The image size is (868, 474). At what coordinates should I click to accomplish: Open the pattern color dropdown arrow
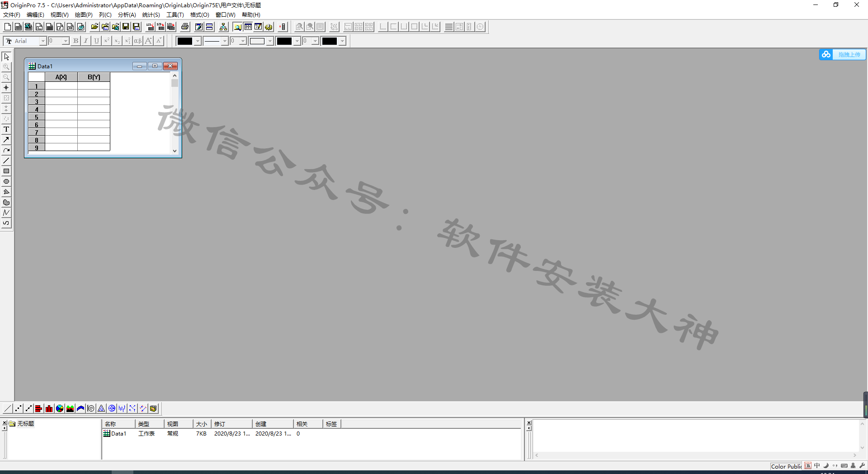tap(297, 41)
